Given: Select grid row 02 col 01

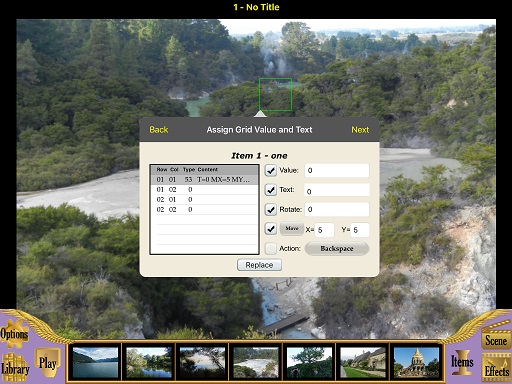Looking at the screenshot, I should point(204,199).
